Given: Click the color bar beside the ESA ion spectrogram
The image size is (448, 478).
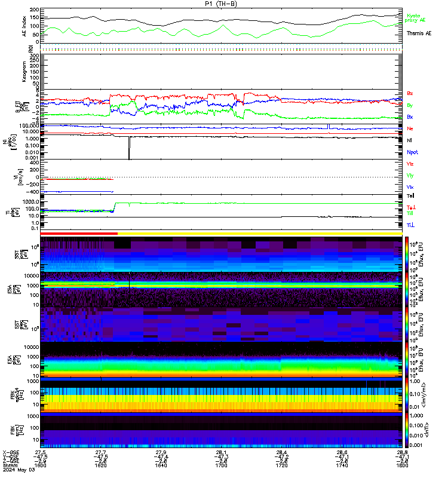Looking at the screenshot, I should pyautogui.click(x=407, y=290).
